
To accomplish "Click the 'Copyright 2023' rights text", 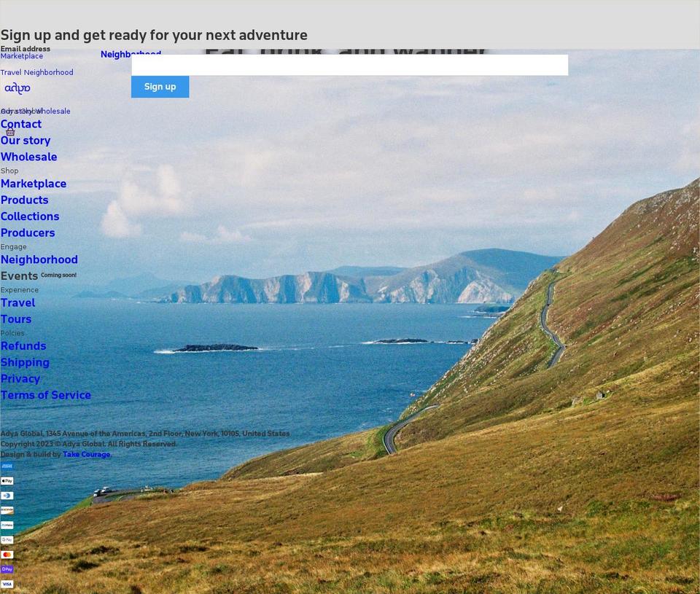I will [89, 444].
